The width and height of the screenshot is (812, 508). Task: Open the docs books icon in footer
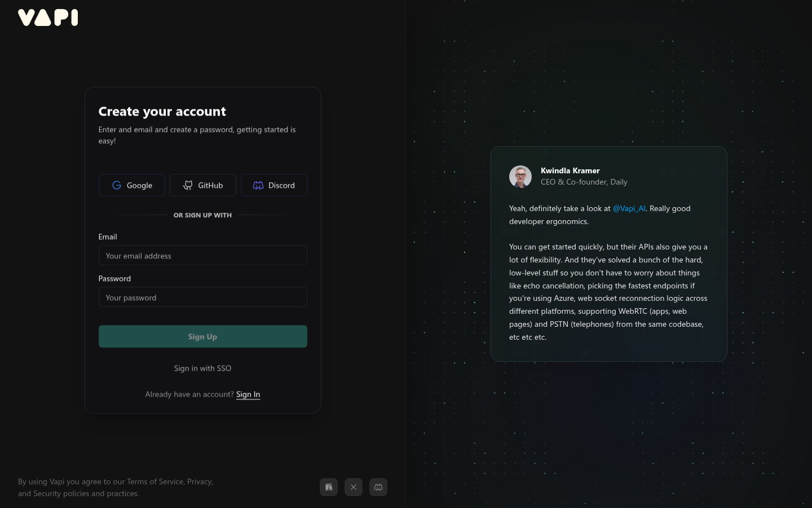(x=329, y=487)
